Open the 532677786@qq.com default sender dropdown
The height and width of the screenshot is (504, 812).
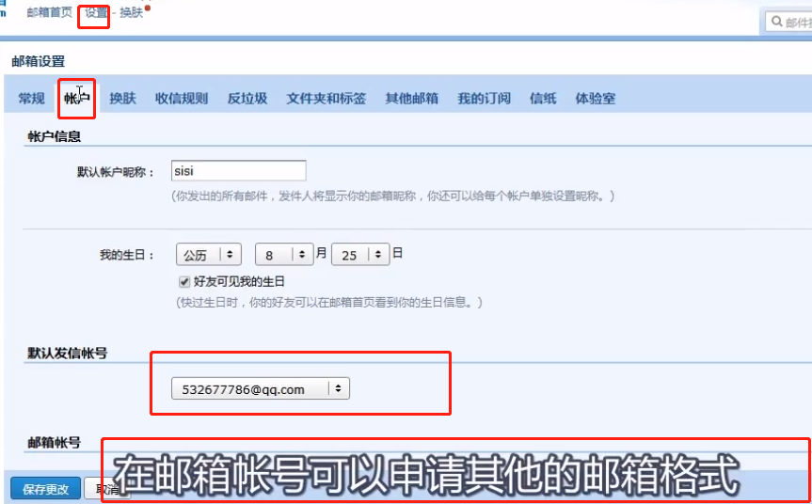pos(261,388)
